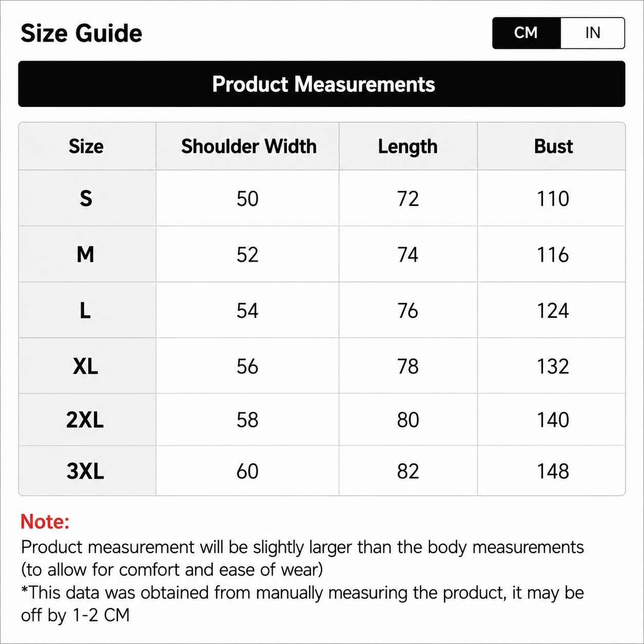Screen dimensions: 644x644
Task: Select the Shoulder Width column header
Action: tap(249, 146)
